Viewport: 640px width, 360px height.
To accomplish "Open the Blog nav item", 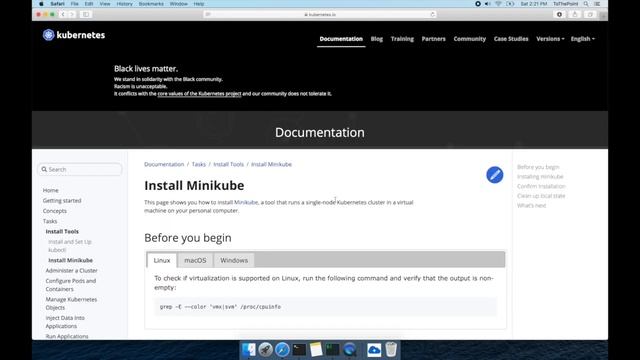I will coord(377,39).
